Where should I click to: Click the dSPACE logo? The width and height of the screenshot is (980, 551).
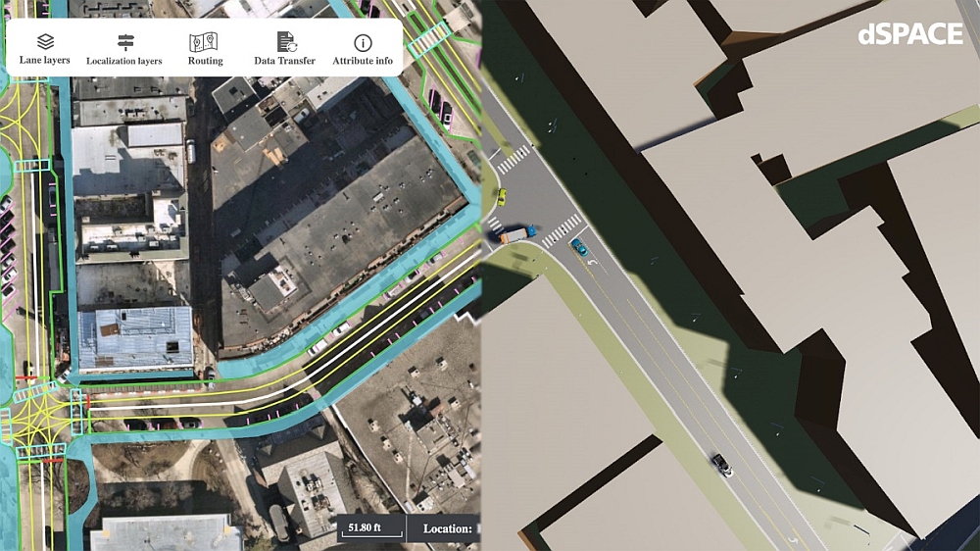tap(910, 33)
